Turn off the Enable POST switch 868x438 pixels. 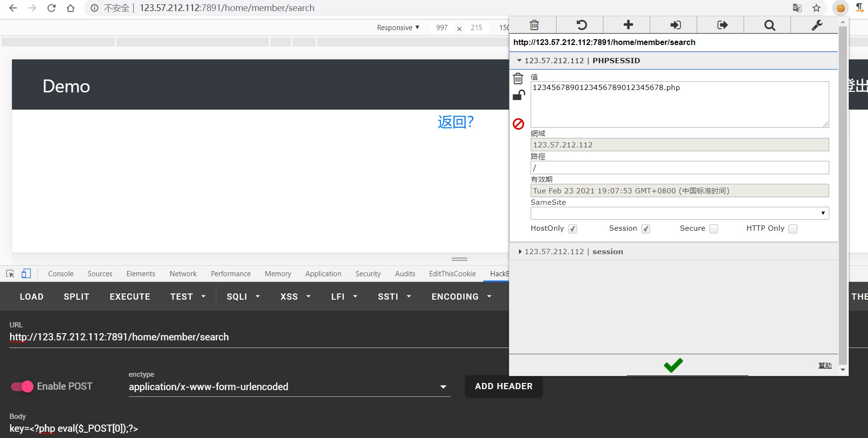22,386
